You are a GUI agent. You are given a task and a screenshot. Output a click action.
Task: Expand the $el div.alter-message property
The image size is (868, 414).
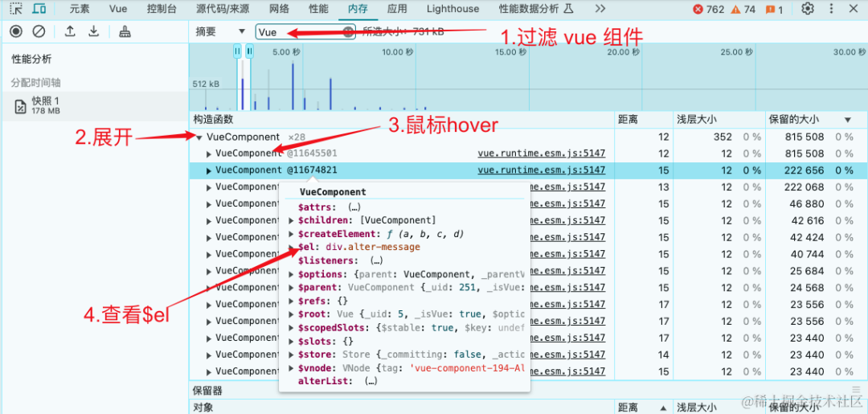click(293, 247)
